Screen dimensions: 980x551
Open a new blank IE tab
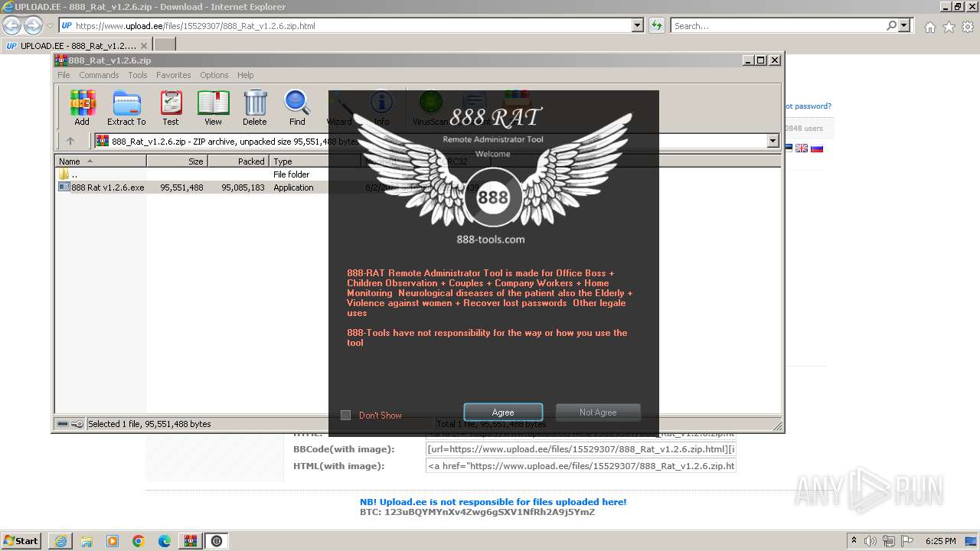(x=165, y=46)
